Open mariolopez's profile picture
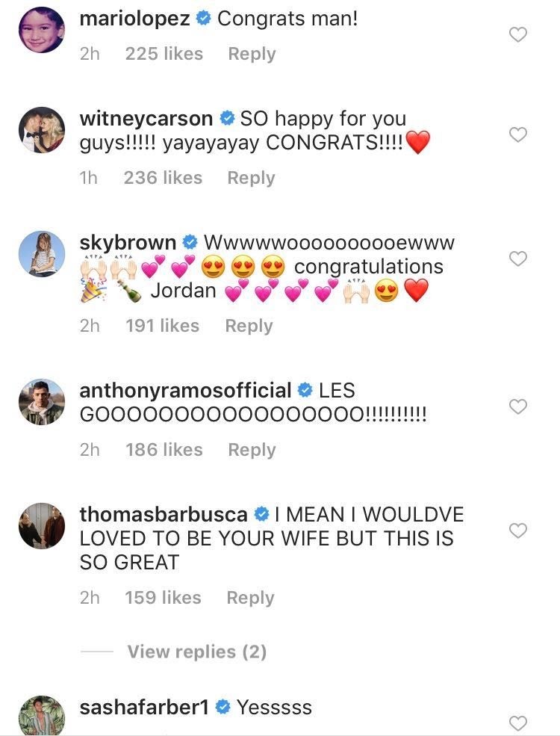 (41, 31)
